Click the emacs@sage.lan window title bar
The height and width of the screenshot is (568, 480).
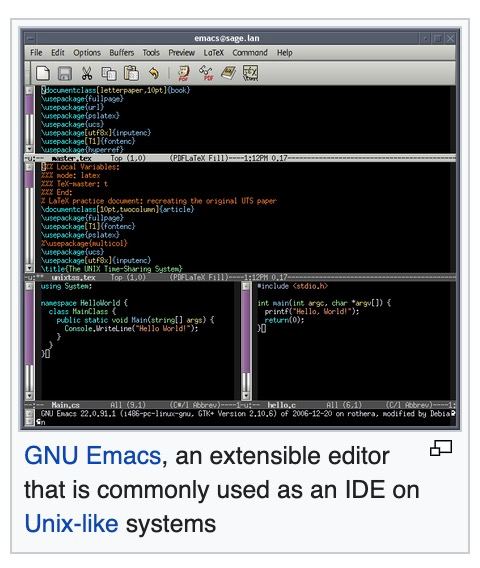tap(227, 38)
